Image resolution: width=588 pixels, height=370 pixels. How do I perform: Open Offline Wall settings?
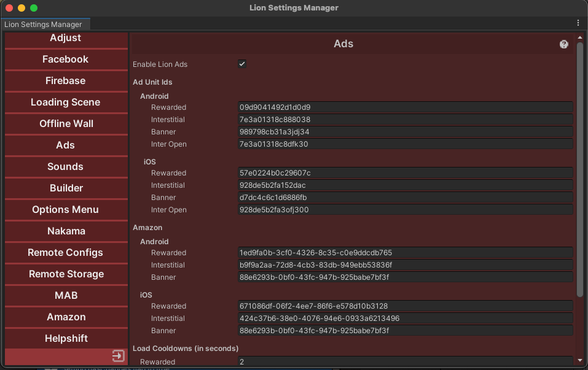[66, 124]
